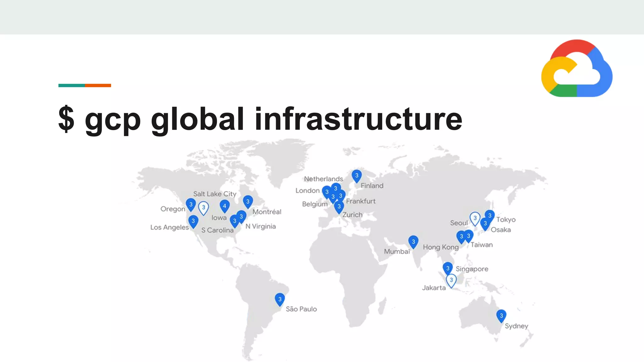
Task: Click the Netherlands map pin
Action: 336,188
